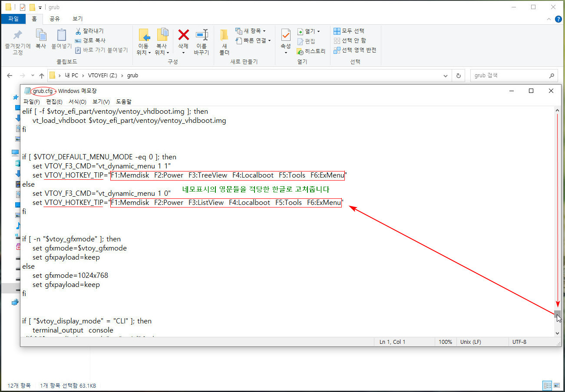Click Select none (선택 안 함)

pos(350,40)
